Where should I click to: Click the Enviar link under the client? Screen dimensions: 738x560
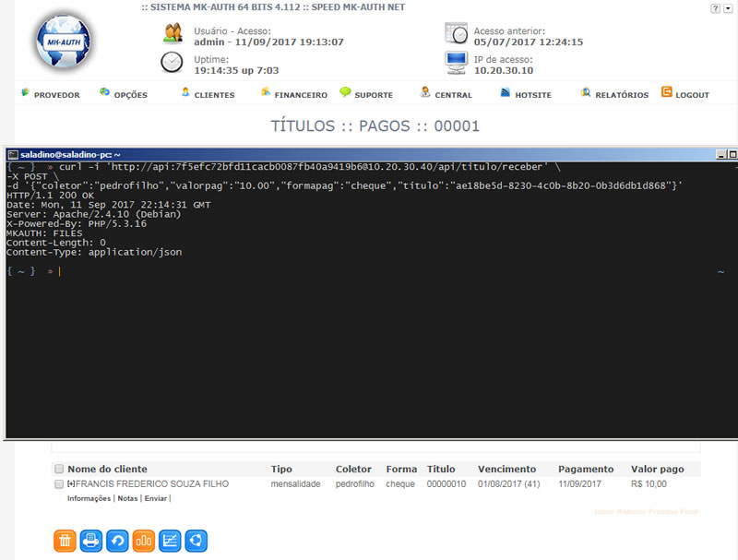tap(155, 498)
